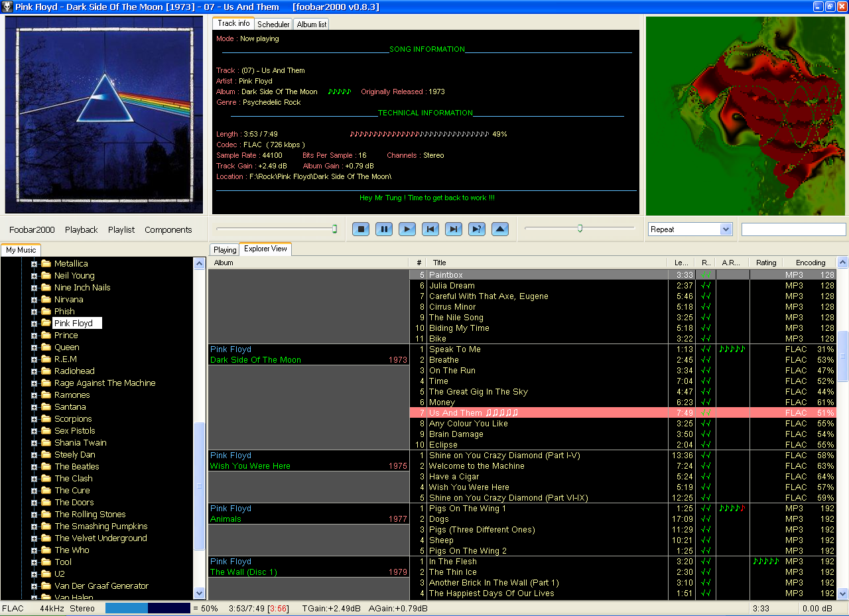Select the track 'The Thin Ice'

452,572
